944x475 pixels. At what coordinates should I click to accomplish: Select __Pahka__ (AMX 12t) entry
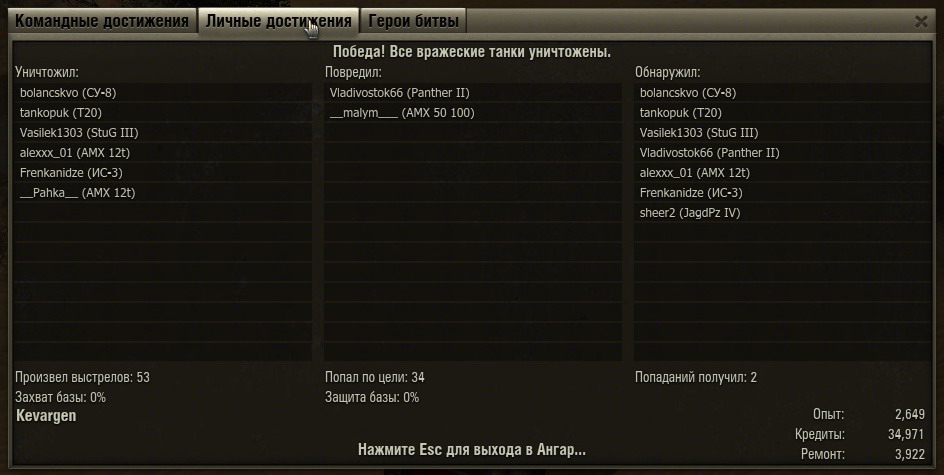pos(163,193)
